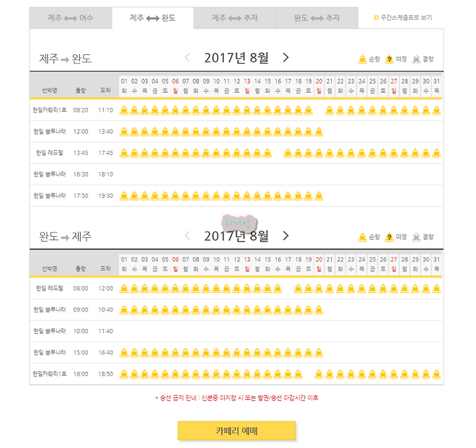Go to previous month in 완도→제주 schedule
This screenshot has height=448, width=476.
188,236
